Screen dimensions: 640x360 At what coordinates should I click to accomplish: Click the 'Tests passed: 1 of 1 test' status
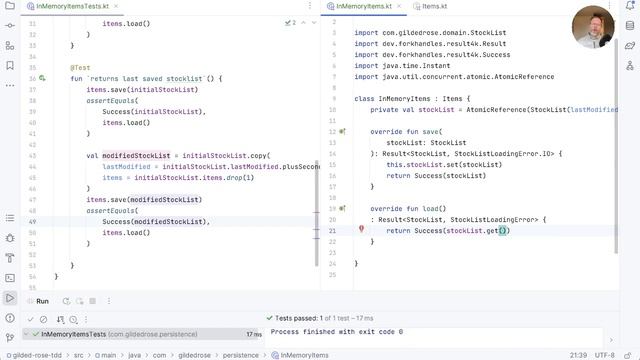[x=320, y=318]
